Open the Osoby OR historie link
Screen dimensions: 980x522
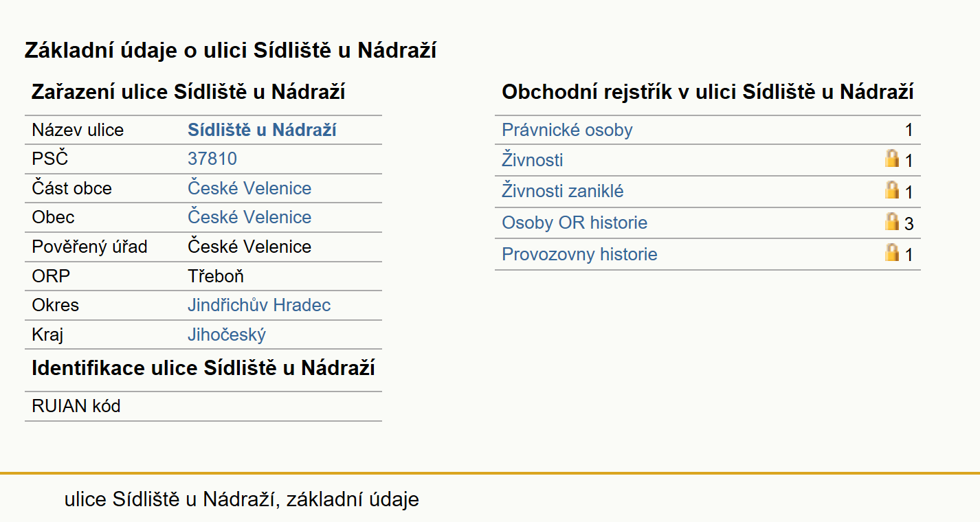tap(575, 223)
